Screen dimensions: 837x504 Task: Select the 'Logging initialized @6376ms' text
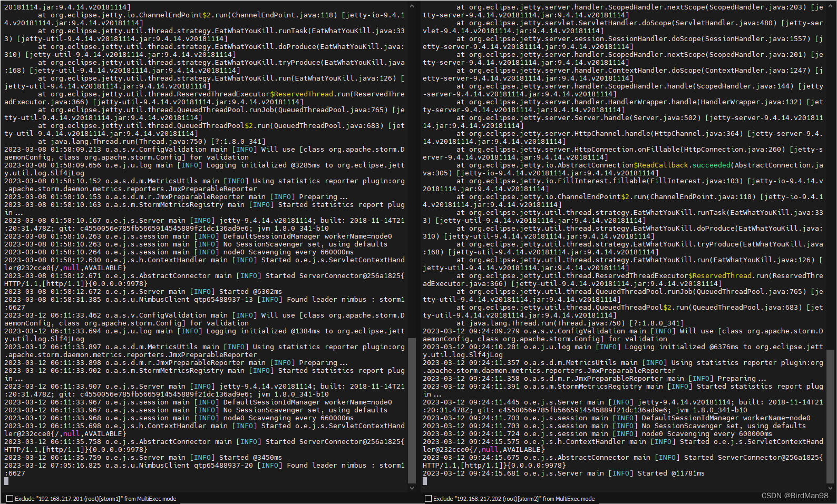(682, 347)
